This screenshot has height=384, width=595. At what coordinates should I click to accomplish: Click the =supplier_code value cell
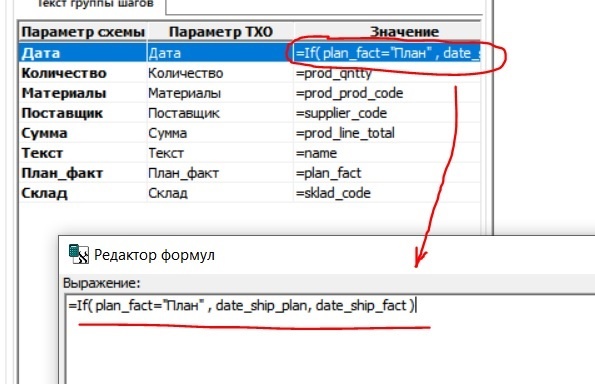pyautogui.click(x=387, y=113)
